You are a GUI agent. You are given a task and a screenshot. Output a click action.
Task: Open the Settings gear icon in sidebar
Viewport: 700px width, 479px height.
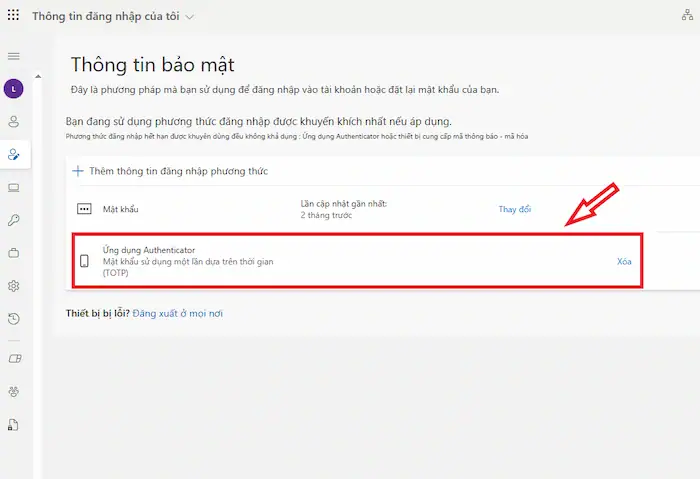[x=14, y=286]
